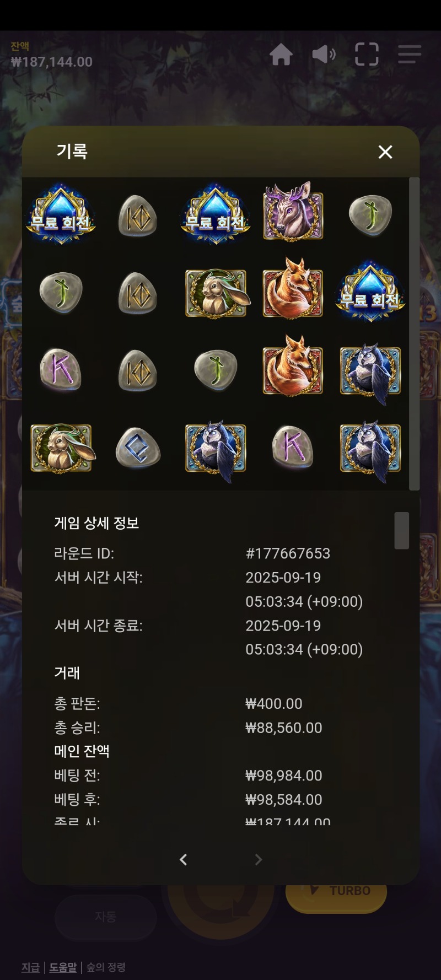The width and height of the screenshot is (441, 980).
Task: Click the reel grid vertical scrollbar
Action: coord(414,333)
